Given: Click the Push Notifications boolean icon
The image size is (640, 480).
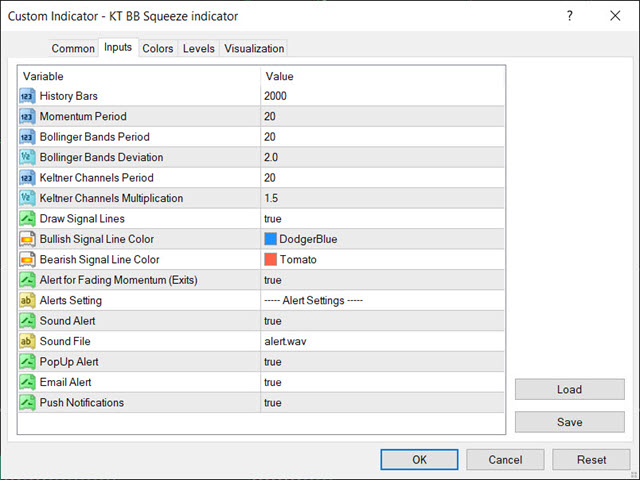Looking at the screenshot, I should point(27,402).
